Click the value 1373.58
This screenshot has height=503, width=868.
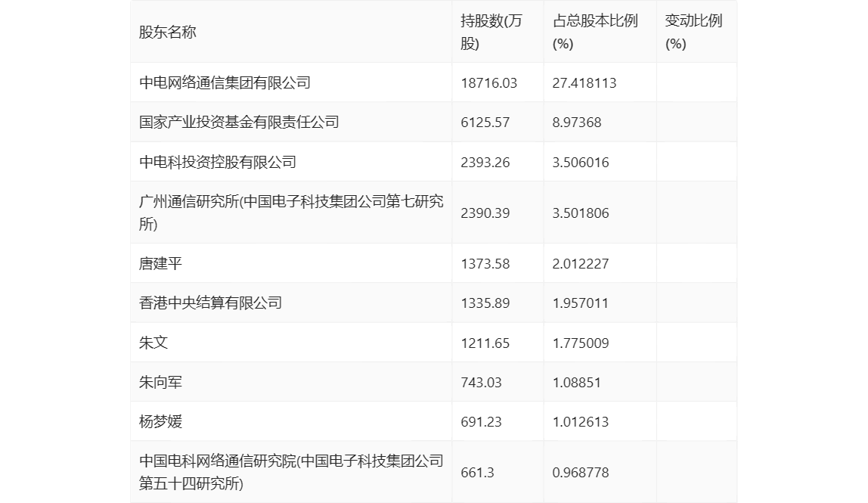click(x=485, y=264)
